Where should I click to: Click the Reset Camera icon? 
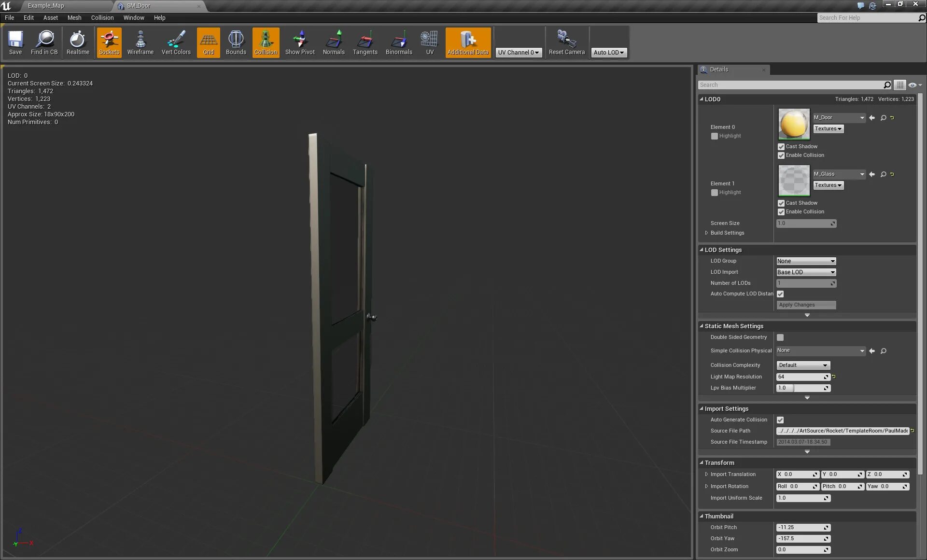[x=566, y=42]
